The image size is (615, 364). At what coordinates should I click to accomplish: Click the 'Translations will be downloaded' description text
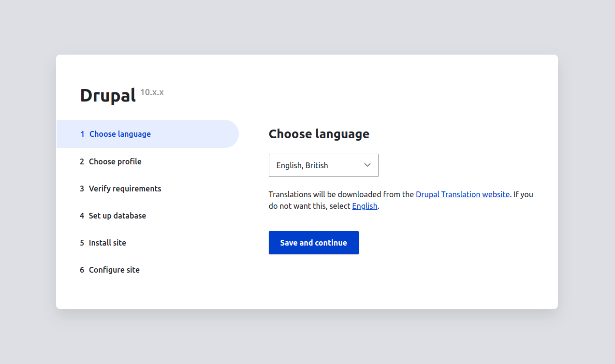click(338, 194)
